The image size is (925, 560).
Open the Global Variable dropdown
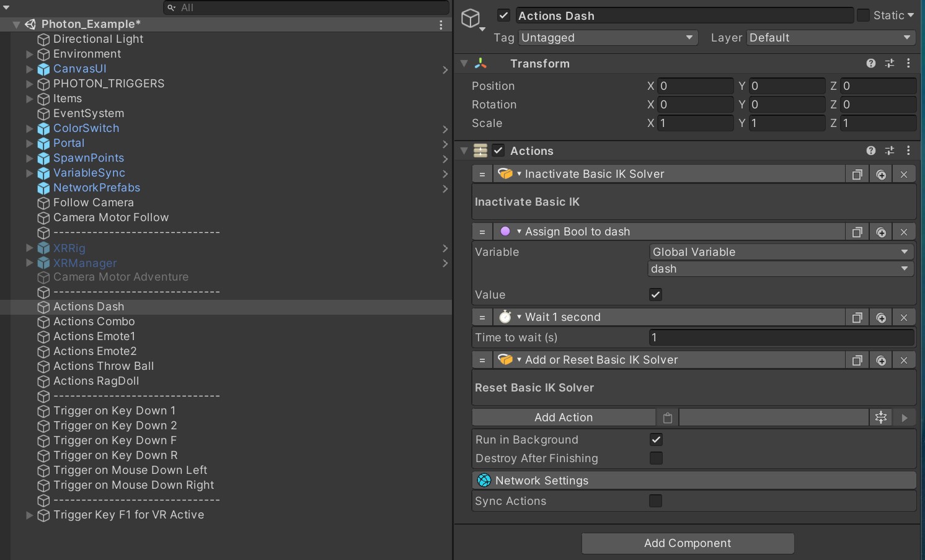[780, 252]
